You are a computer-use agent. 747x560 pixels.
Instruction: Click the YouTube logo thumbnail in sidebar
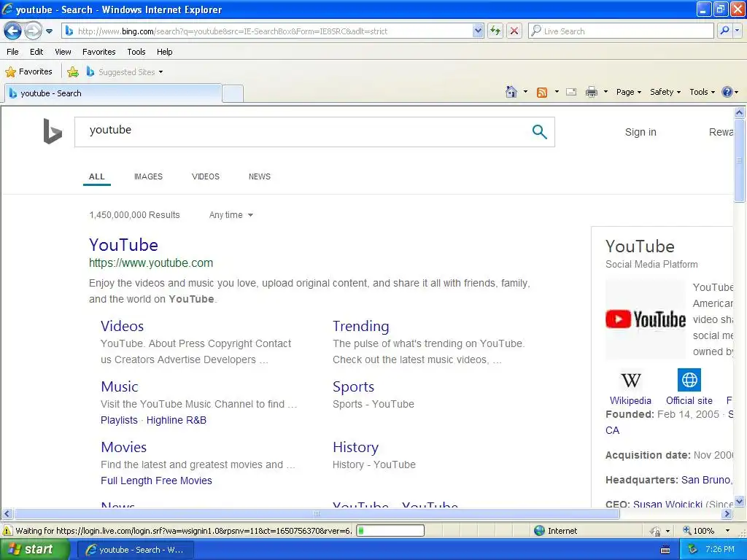(646, 319)
